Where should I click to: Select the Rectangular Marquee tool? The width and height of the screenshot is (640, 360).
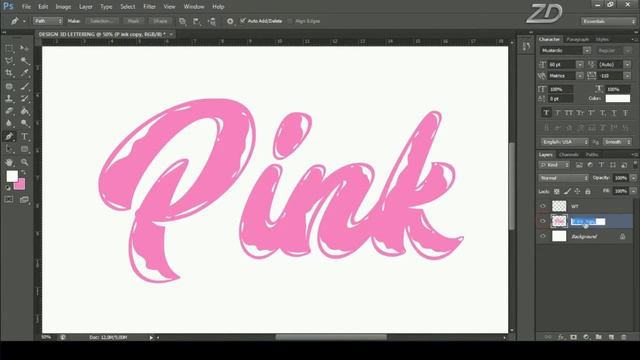[9, 49]
